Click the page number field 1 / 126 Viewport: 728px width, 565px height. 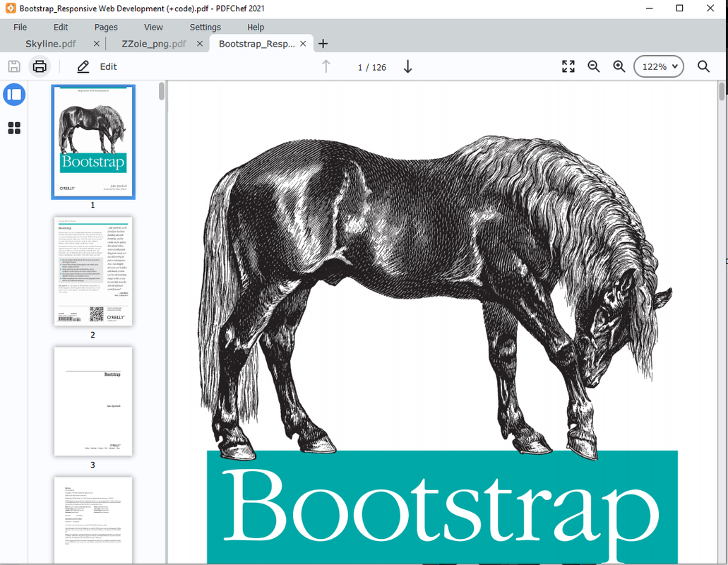(371, 67)
